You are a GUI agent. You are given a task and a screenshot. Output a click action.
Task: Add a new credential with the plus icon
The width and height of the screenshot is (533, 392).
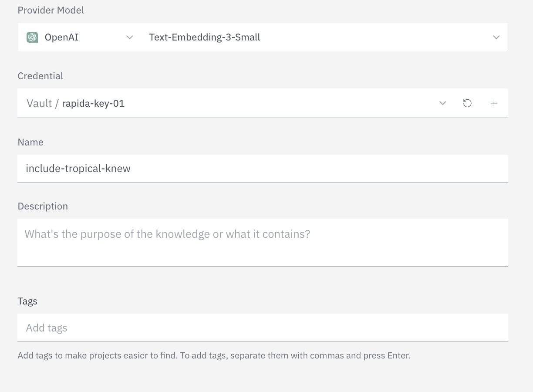click(494, 103)
